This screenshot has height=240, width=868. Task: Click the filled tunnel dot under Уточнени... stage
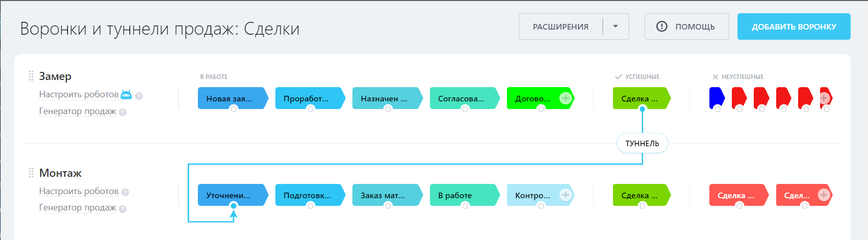pyautogui.click(x=234, y=205)
